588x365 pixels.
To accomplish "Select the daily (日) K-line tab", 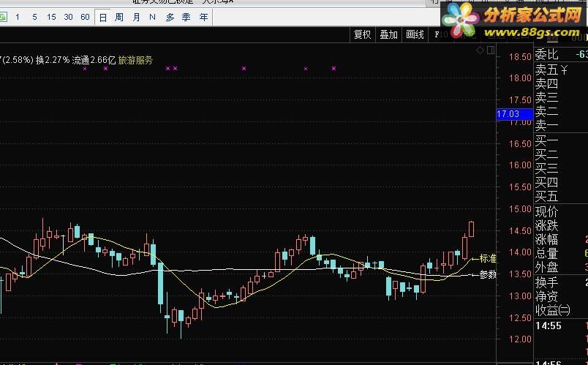I will [x=102, y=18].
